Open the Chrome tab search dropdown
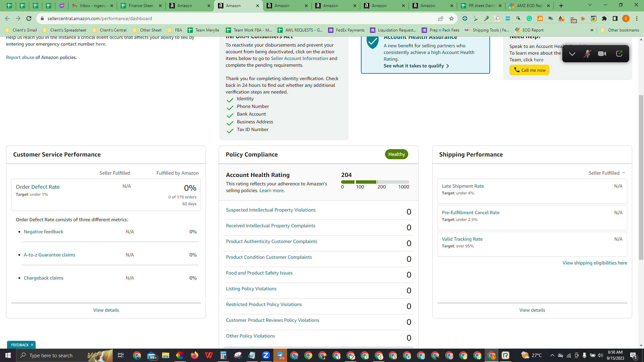 [590, 5]
